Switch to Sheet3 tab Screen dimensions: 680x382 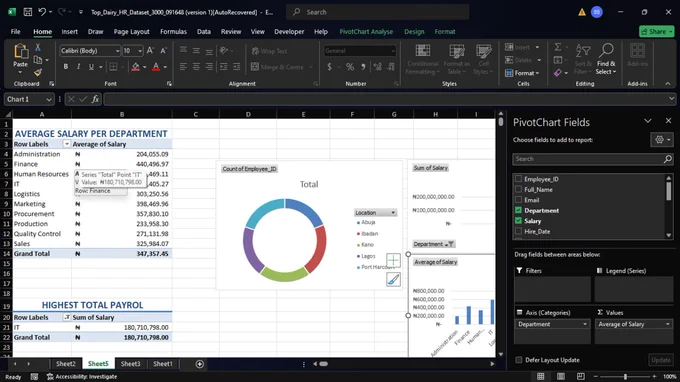(x=130, y=364)
